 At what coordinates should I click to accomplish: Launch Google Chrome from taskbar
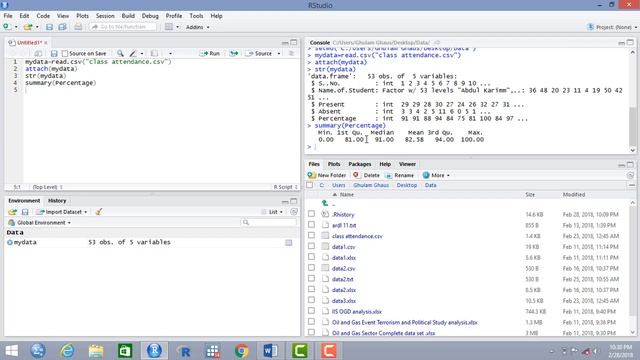tap(241, 351)
